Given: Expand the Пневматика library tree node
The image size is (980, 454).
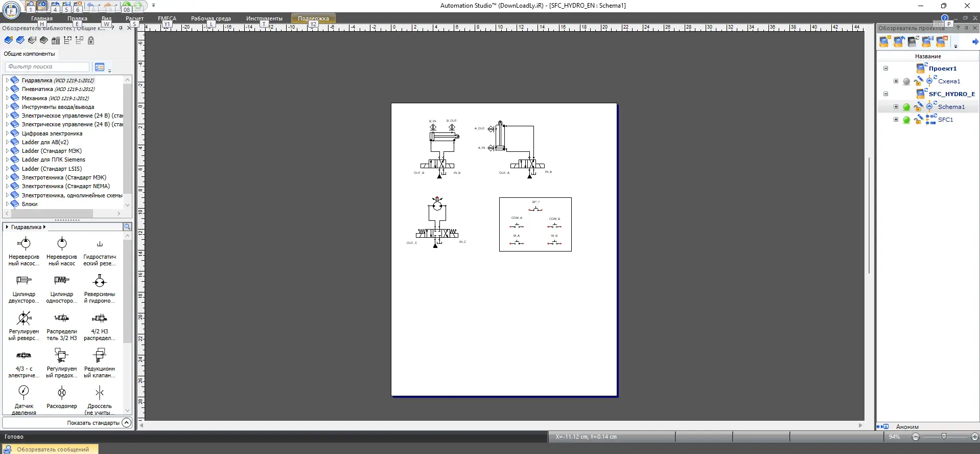Looking at the screenshot, I should [x=7, y=89].
